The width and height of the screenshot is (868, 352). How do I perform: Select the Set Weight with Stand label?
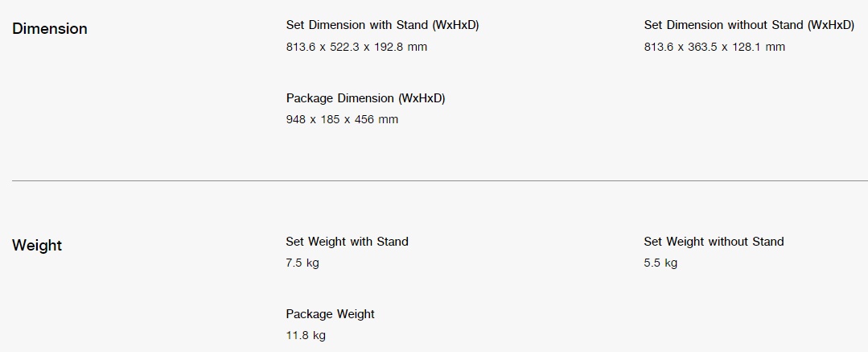pyautogui.click(x=347, y=242)
